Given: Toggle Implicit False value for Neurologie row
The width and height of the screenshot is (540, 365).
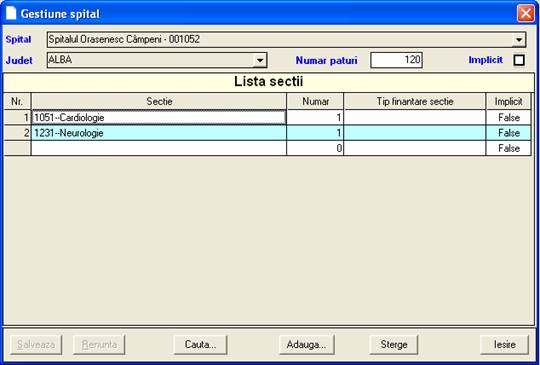Looking at the screenshot, I should pos(508,133).
